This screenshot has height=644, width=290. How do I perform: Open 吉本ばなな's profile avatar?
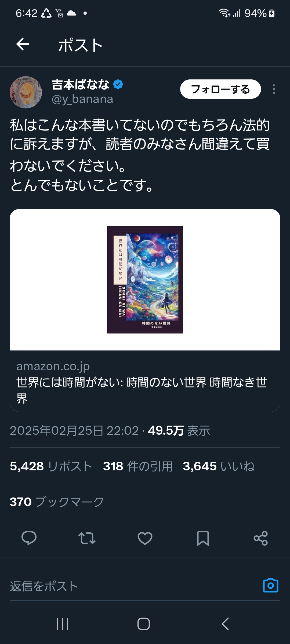coord(26,92)
